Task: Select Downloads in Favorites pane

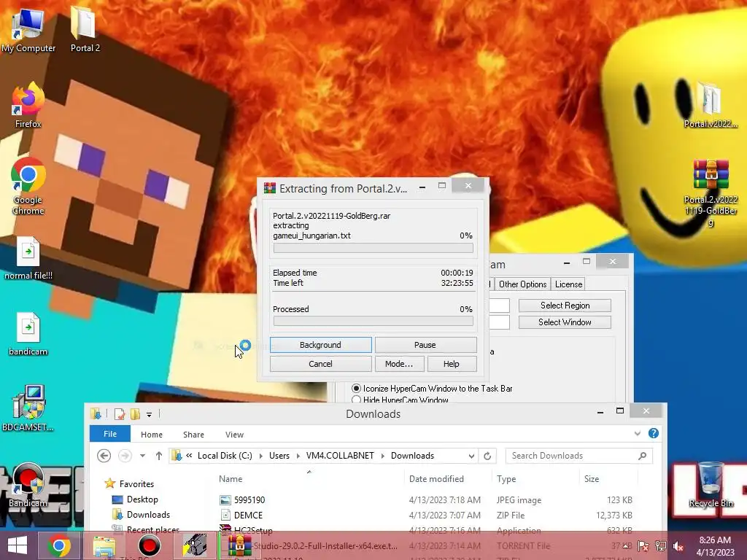Action: [148, 515]
